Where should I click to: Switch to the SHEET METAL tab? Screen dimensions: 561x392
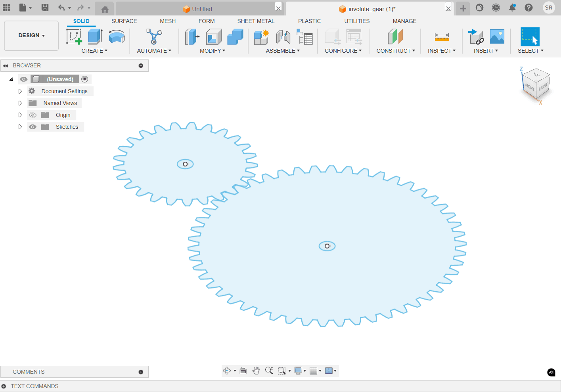(x=256, y=21)
